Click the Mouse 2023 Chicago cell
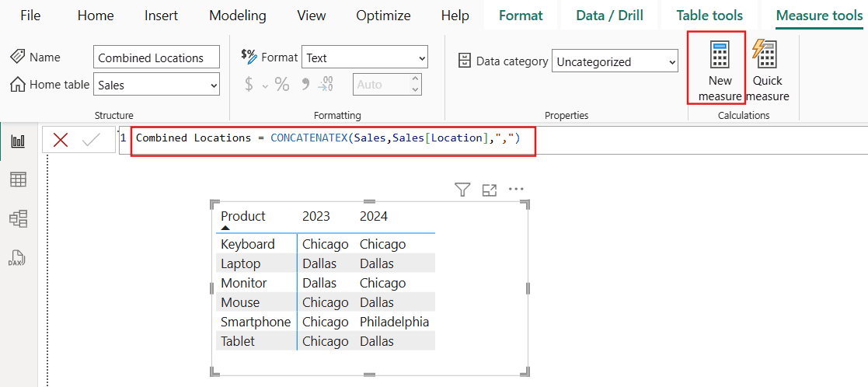 [x=326, y=302]
